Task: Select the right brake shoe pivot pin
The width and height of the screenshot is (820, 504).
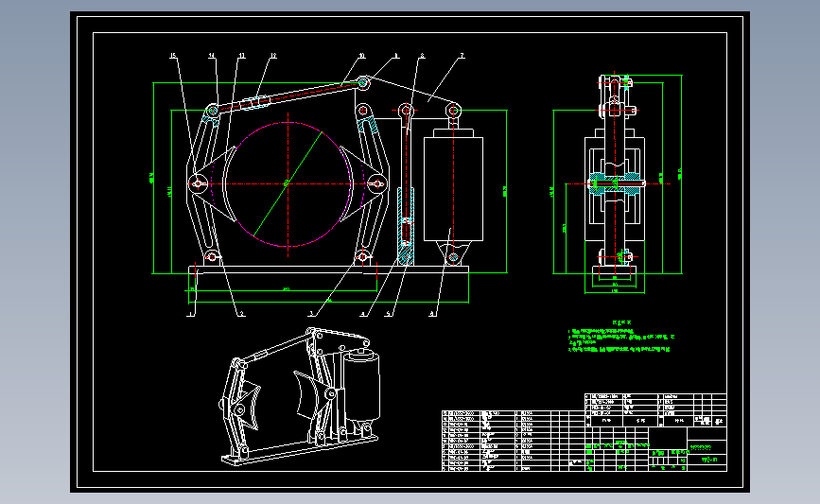Action: tap(377, 183)
